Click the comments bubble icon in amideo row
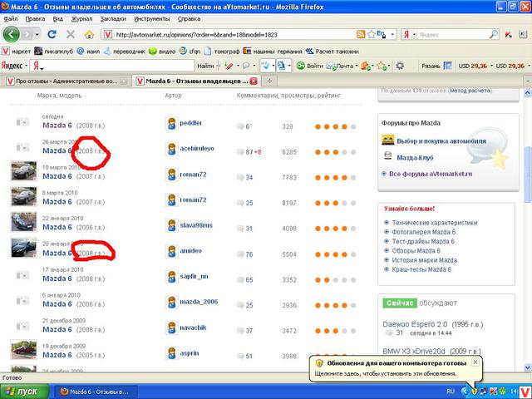The width and height of the screenshot is (532, 399). pos(240,254)
